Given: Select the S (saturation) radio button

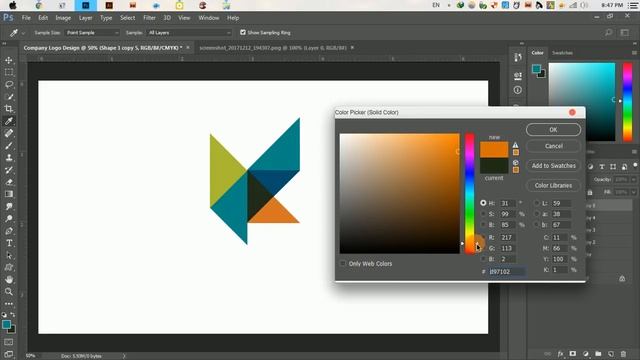Looking at the screenshot, I should 483,214.
